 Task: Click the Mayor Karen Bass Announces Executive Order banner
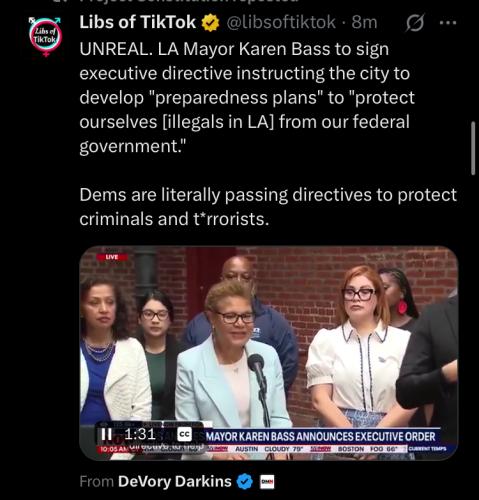tap(321, 436)
